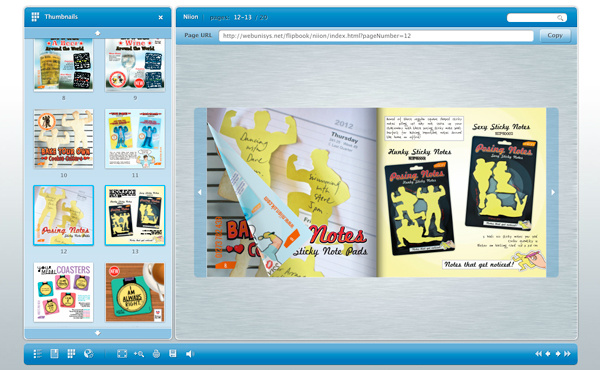The image size is (600, 370).
Task: Open the 'I Am Always Right' coaster thumbnail
Action: point(135,292)
